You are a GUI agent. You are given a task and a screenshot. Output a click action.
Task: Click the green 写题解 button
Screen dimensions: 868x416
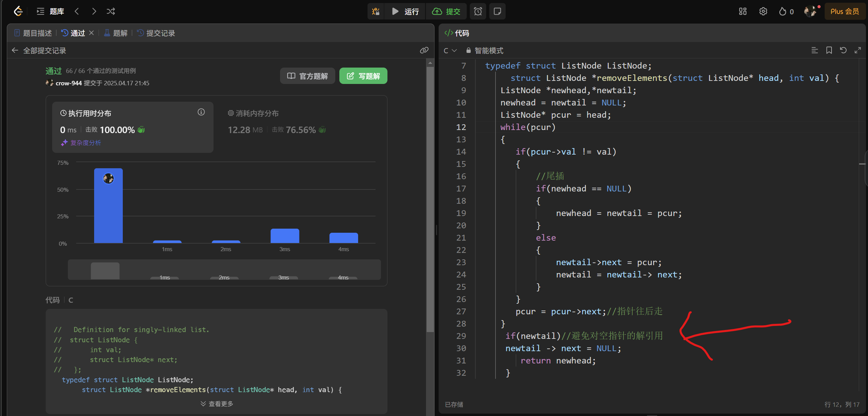pyautogui.click(x=363, y=76)
